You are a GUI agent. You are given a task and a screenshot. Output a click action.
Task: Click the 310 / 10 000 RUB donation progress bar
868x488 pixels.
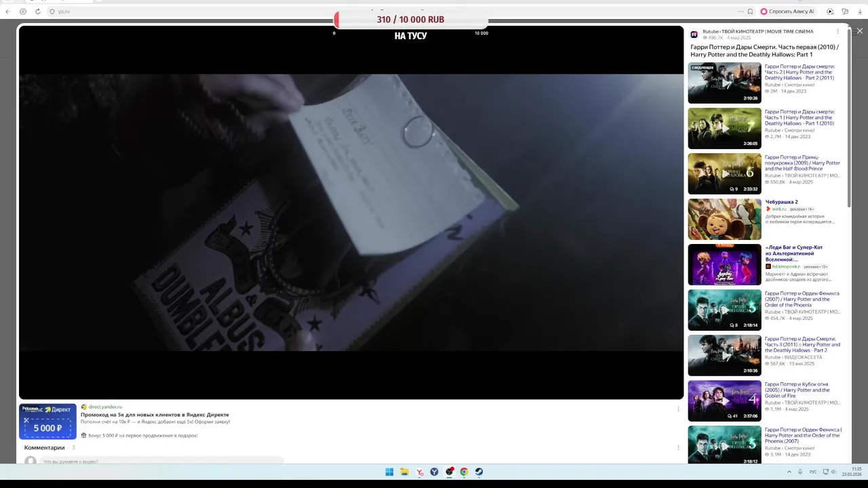tap(410, 20)
